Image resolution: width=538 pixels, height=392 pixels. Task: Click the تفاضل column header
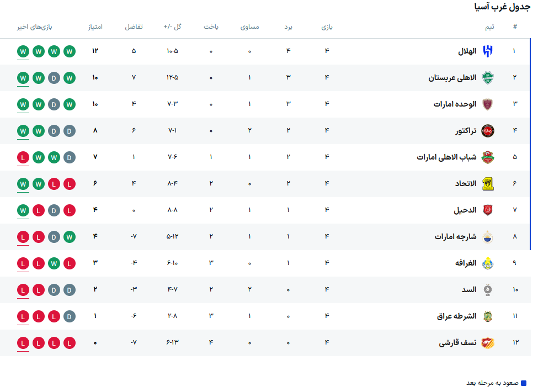[x=134, y=27]
